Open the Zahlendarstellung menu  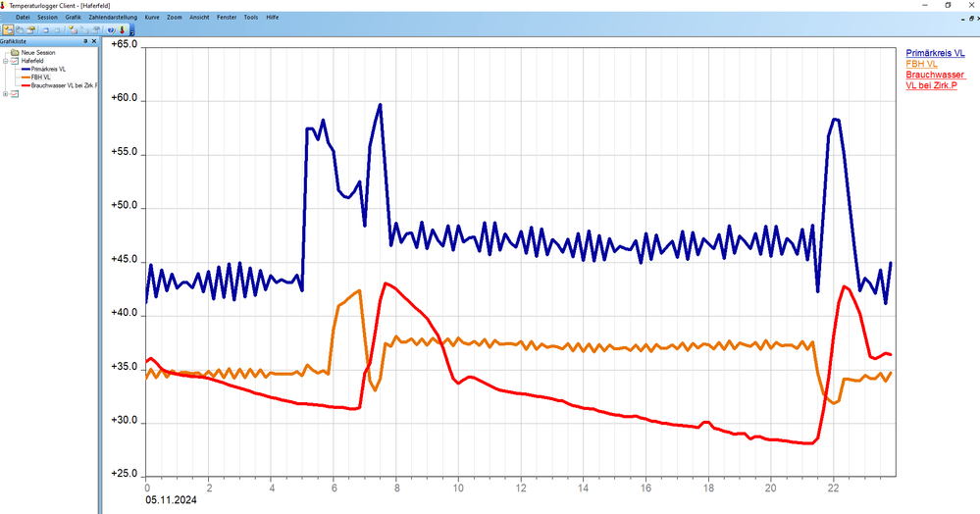113,18
